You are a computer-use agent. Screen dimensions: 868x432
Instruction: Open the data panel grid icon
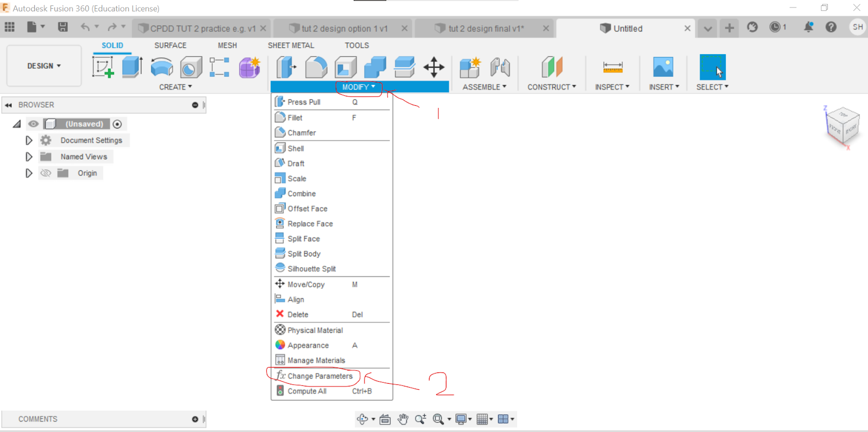9,27
